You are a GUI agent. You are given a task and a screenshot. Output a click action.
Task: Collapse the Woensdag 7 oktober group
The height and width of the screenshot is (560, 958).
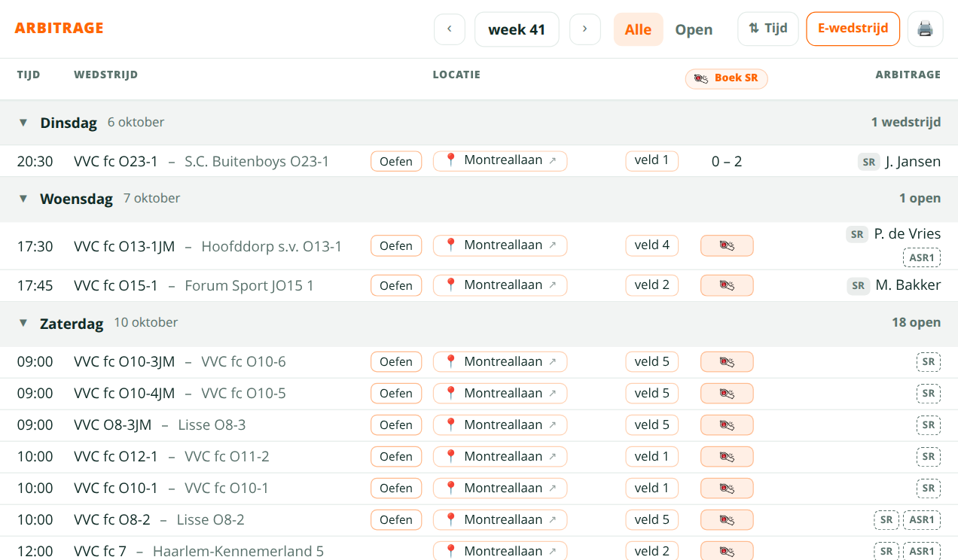[23, 199]
